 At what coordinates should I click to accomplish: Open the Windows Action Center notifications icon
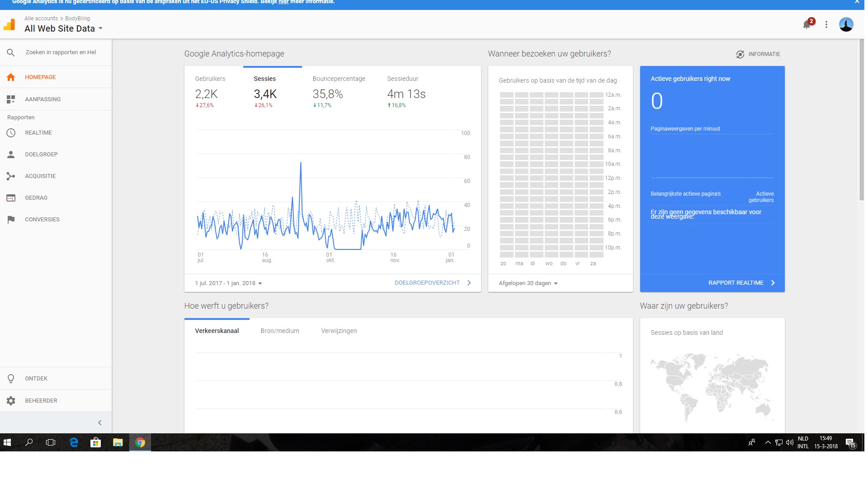click(850, 443)
